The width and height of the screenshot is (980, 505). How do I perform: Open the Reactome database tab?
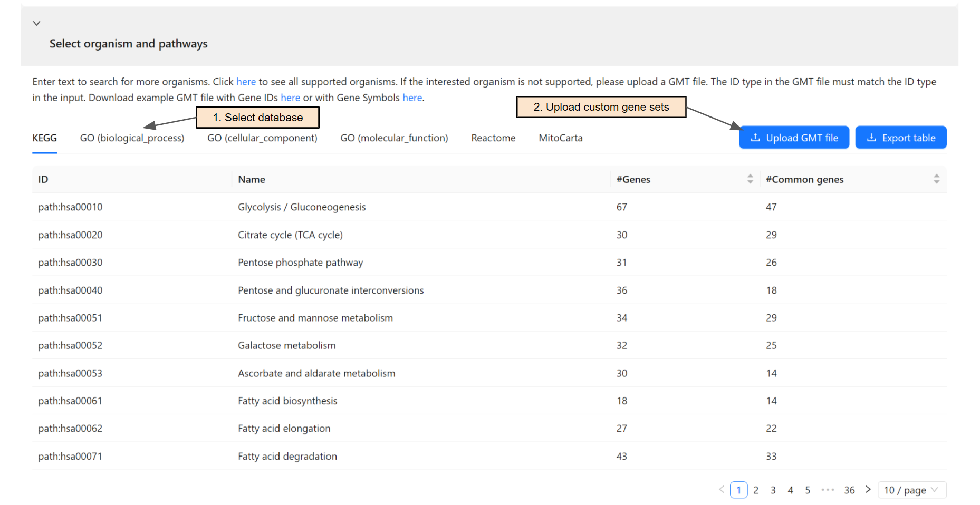point(493,138)
